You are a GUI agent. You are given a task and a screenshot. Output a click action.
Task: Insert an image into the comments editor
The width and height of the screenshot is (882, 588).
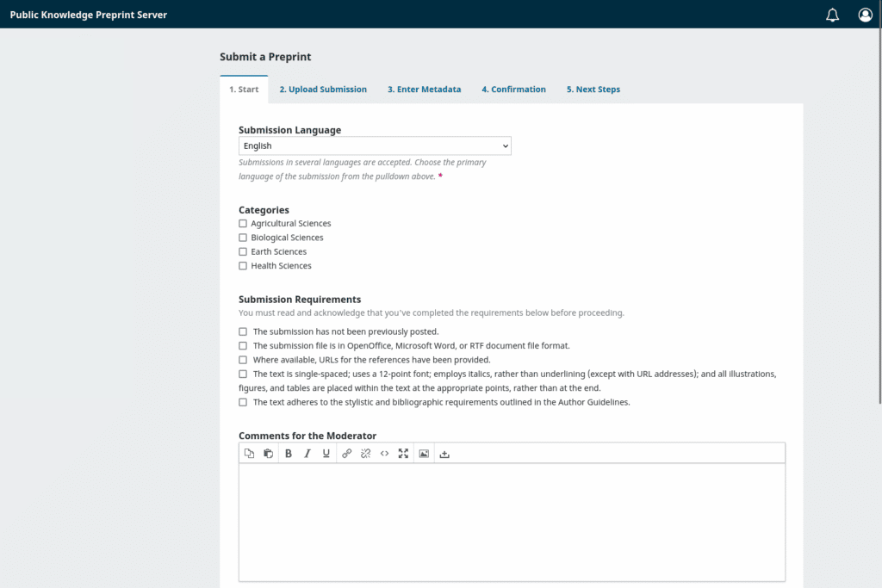click(424, 454)
